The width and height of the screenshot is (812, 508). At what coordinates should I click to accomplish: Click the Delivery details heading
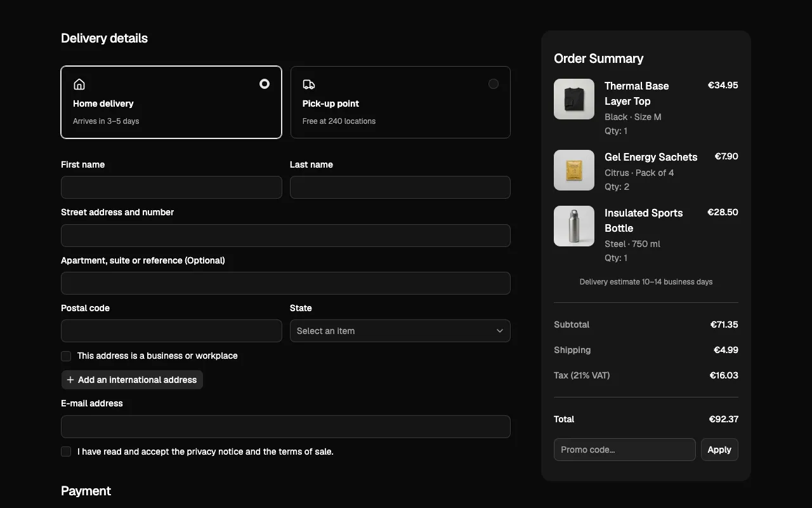pyautogui.click(x=104, y=38)
